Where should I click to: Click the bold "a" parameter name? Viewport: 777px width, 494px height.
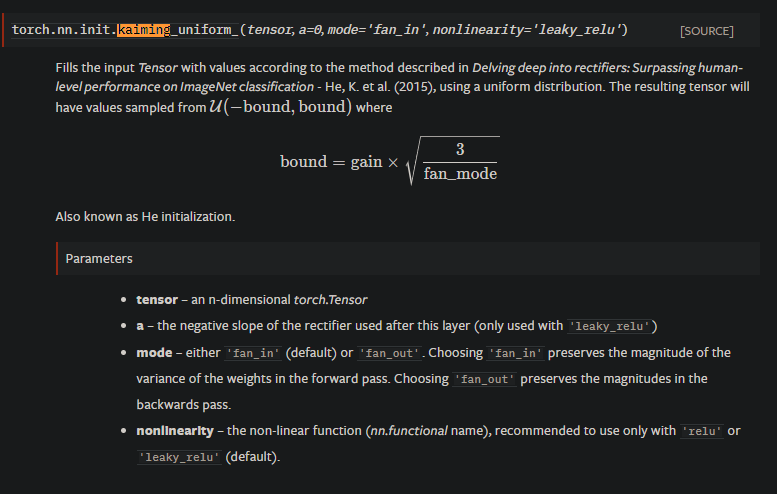141,326
